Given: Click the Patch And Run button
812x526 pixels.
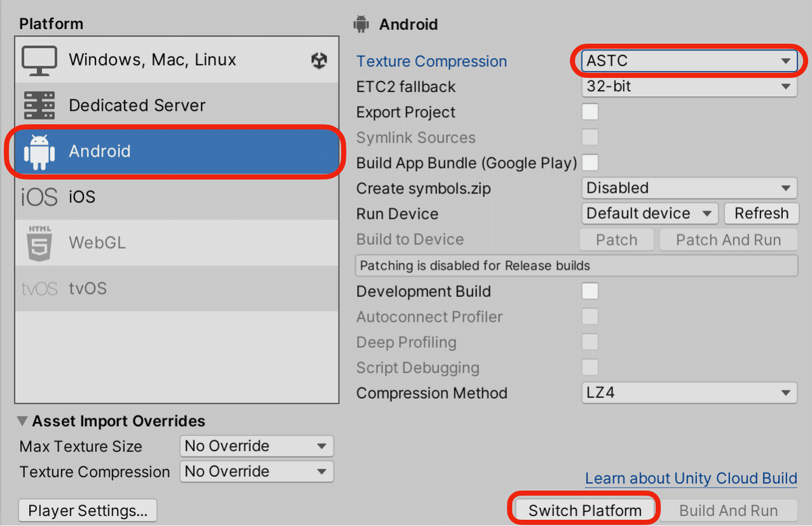Looking at the screenshot, I should click(728, 240).
